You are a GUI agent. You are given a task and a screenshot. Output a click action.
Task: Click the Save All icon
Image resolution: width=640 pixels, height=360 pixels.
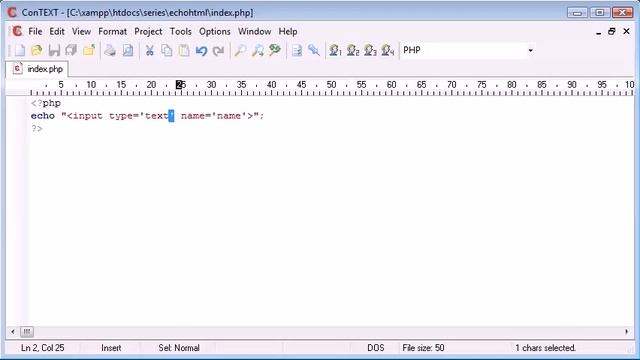click(x=71, y=51)
